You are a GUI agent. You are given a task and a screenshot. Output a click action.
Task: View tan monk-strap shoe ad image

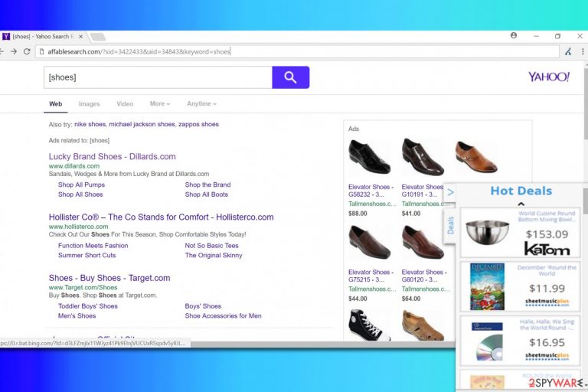(x=476, y=156)
